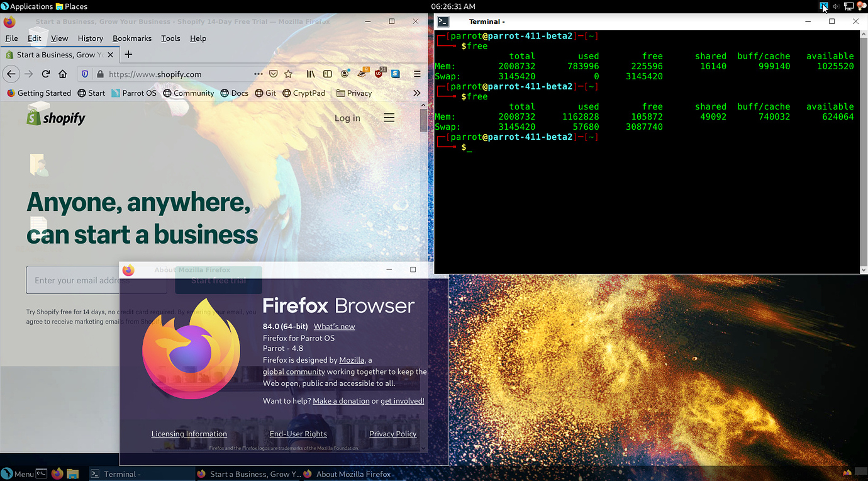Open the Bookmarks menu in Firefox
This screenshot has height=481, width=868.
[132, 38]
